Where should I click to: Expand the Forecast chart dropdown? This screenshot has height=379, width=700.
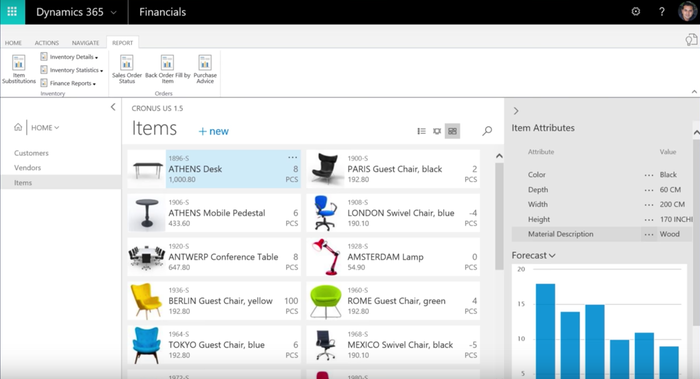pos(533,255)
